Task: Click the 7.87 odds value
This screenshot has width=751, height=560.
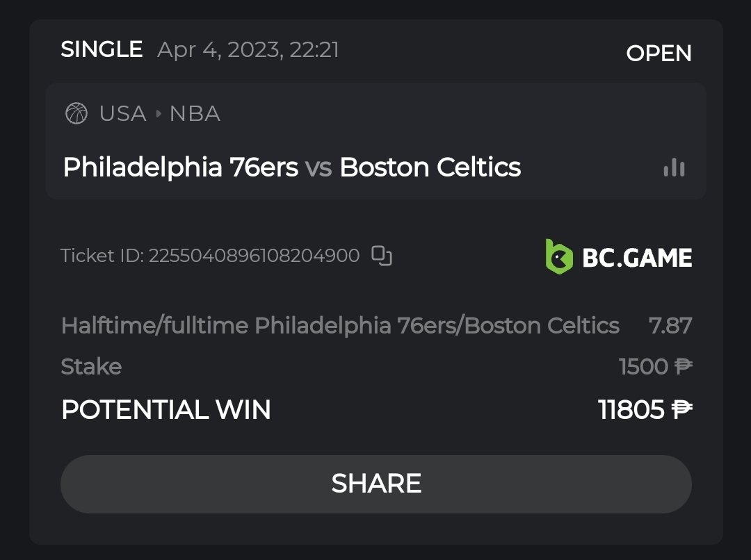Action: click(x=670, y=325)
